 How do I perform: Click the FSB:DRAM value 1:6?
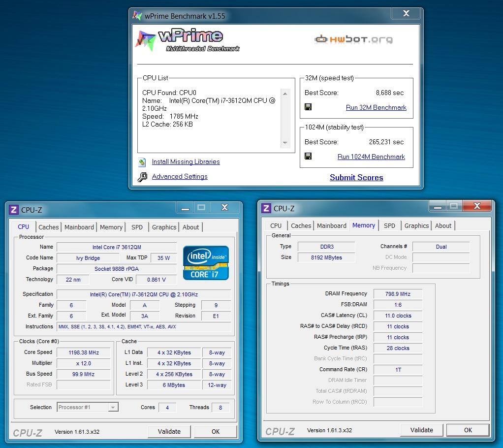point(398,305)
